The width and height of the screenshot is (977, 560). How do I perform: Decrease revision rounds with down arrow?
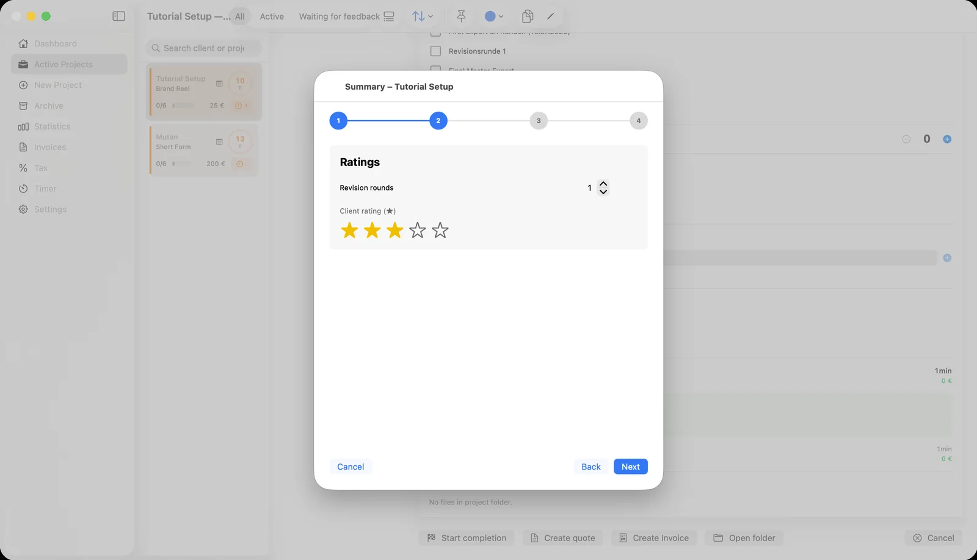click(x=603, y=192)
